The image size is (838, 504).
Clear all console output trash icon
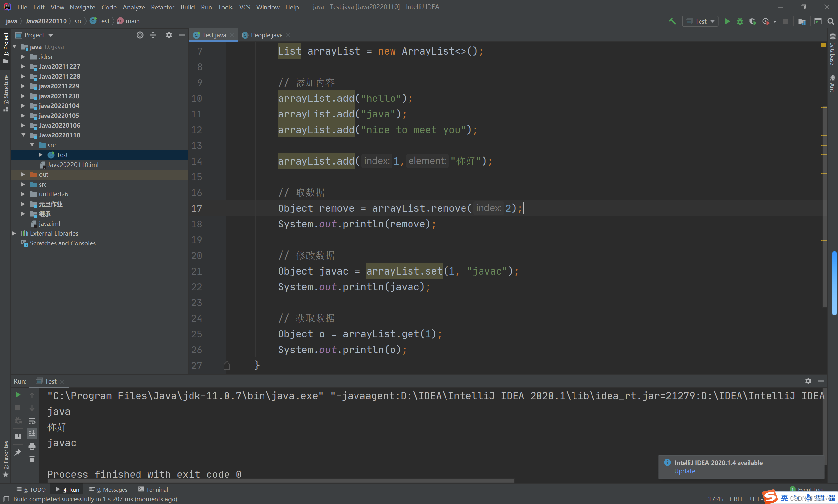32,459
